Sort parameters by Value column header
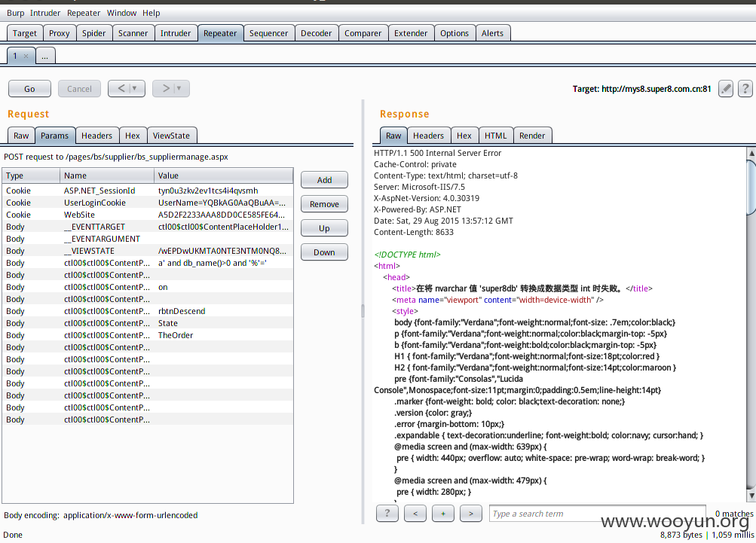The image size is (756, 543). [x=224, y=175]
